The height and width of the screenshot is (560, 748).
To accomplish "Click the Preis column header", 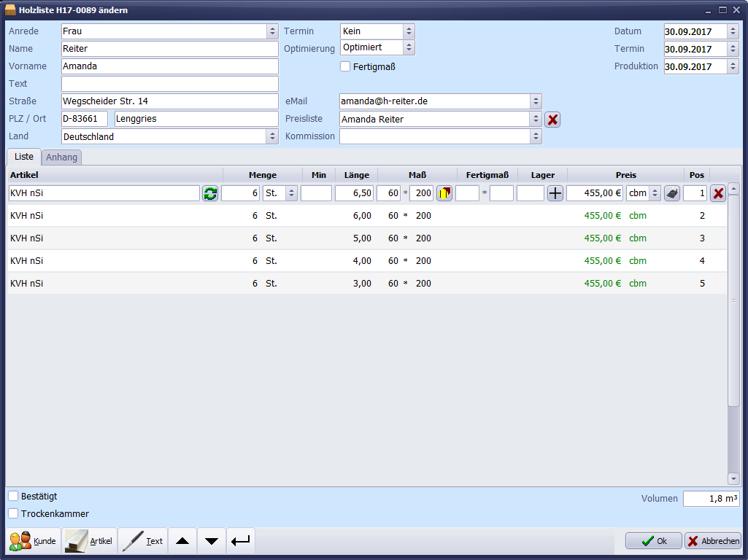I will (625, 175).
